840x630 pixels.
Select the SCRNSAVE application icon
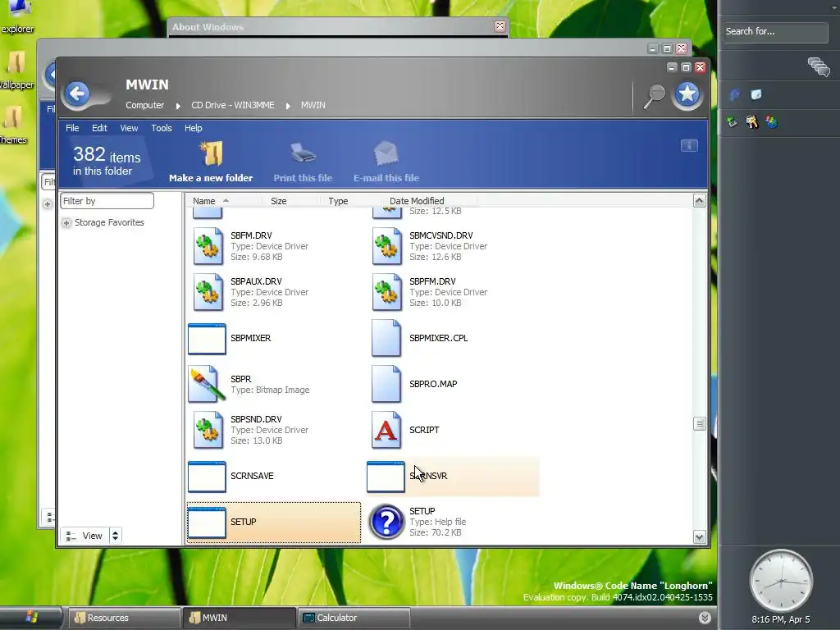click(x=207, y=477)
